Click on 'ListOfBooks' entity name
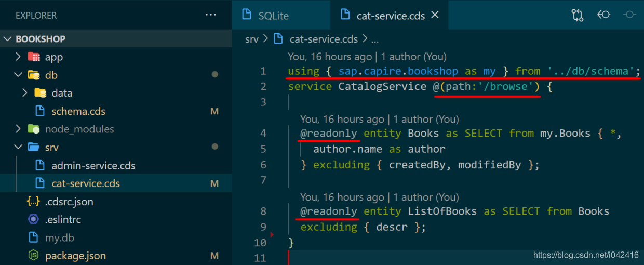The height and width of the screenshot is (265, 644). tap(442, 211)
